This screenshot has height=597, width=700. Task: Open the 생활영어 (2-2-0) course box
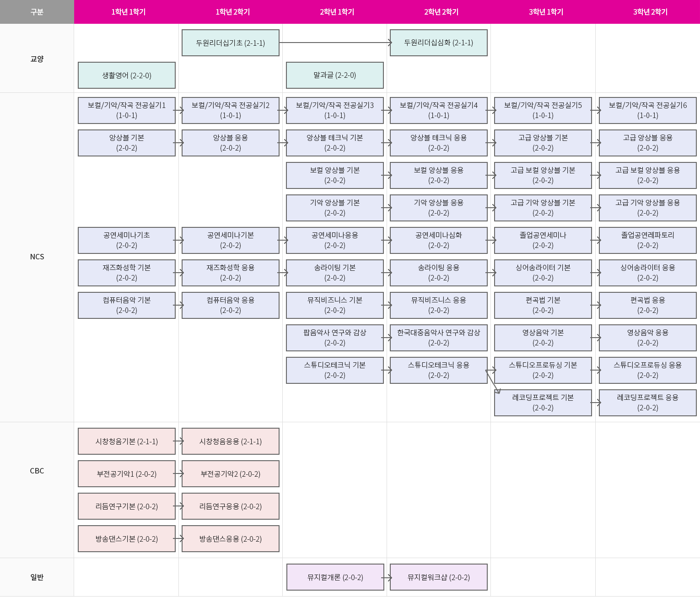[x=127, y=75]
